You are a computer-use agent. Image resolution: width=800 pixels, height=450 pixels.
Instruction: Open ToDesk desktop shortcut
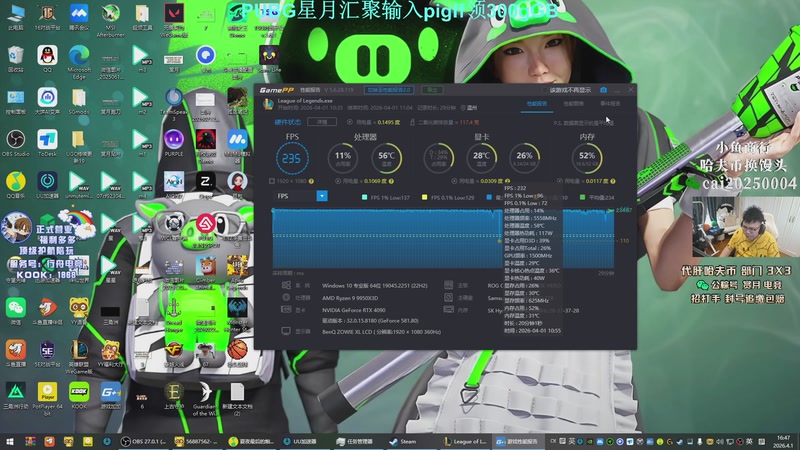tap(47, 143)
